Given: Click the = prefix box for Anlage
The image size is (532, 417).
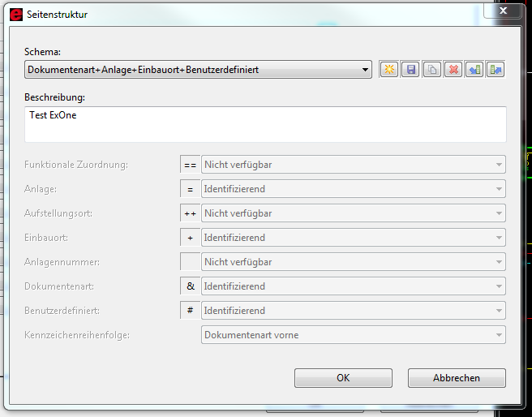Looking at the screenshot, I should tap(190, 189).
